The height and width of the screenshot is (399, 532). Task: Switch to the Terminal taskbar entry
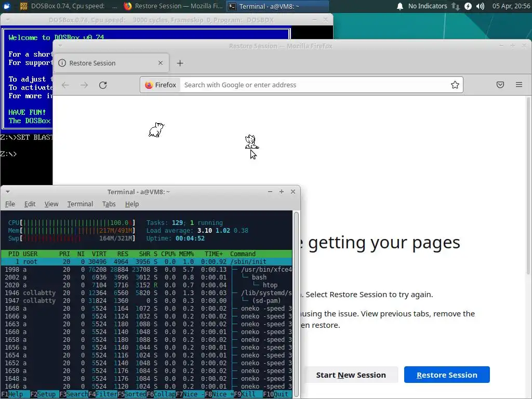(x=277, y=6)
